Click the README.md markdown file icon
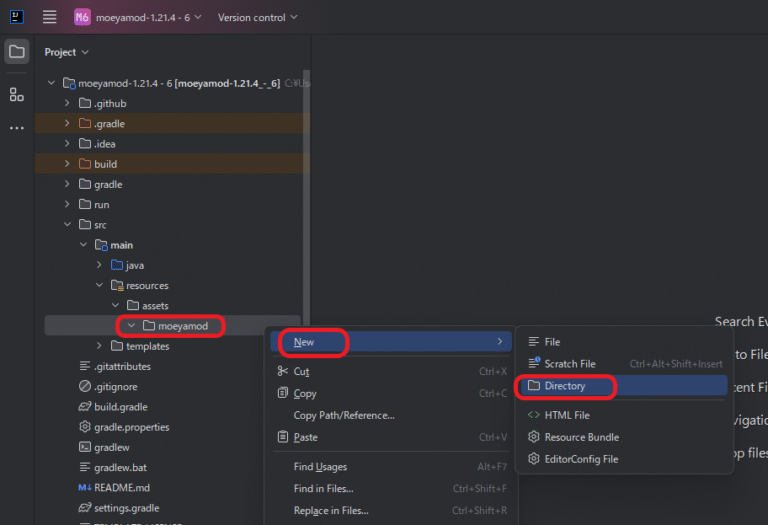The height and width of the screenshot is (525, 768). [x=84, y=488]
